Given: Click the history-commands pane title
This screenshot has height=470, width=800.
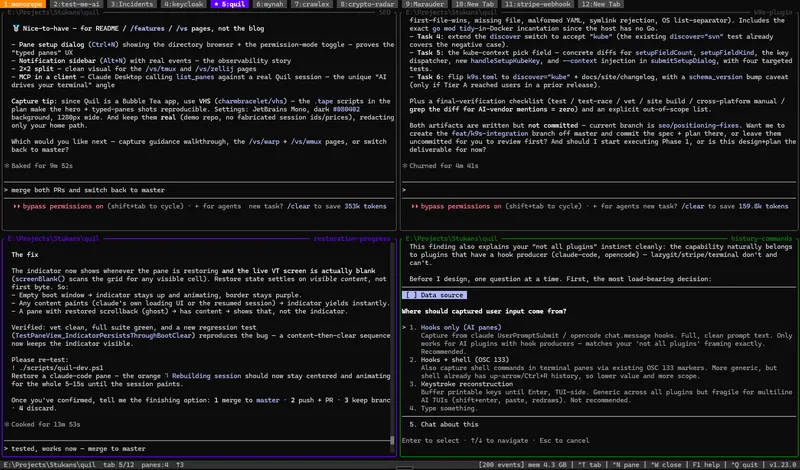Looking at the screenshot, I should coord(761,238).
